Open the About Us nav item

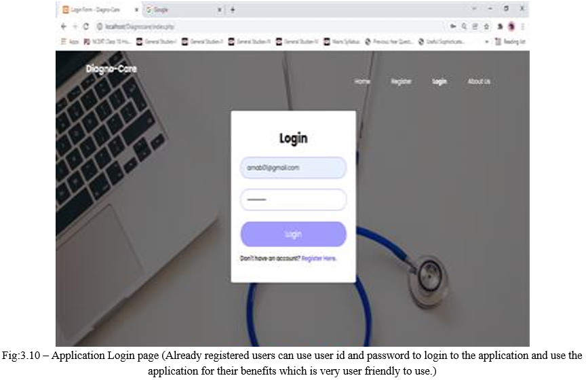(479, 81)
